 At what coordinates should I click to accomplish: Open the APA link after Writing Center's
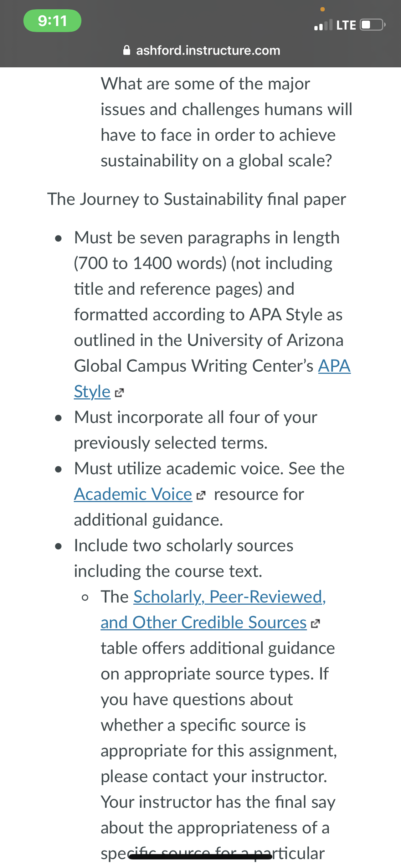coord(334,366)
